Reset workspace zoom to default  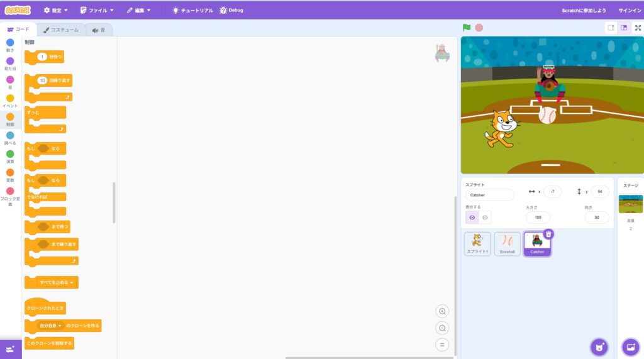[442, 345]
